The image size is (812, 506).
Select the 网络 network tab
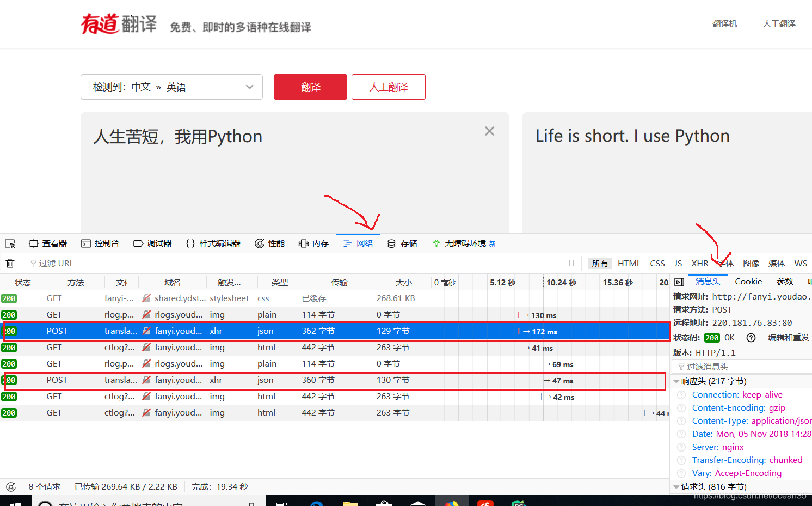click(358, 243)
